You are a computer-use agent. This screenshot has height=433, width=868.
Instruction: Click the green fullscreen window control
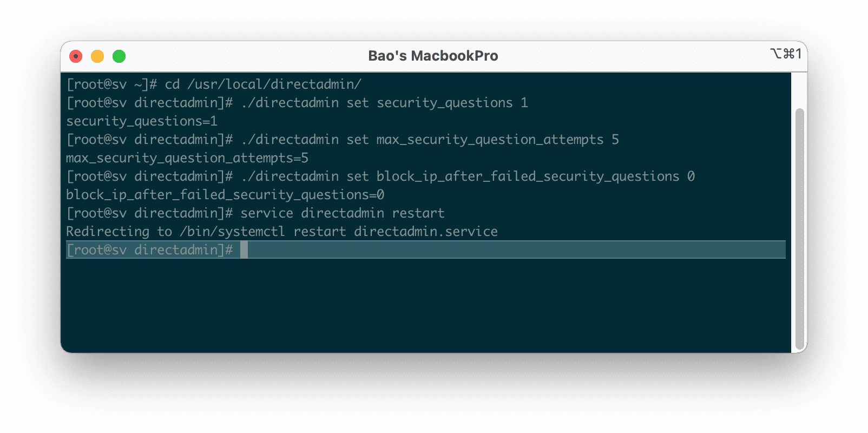[x=119, y=56]
